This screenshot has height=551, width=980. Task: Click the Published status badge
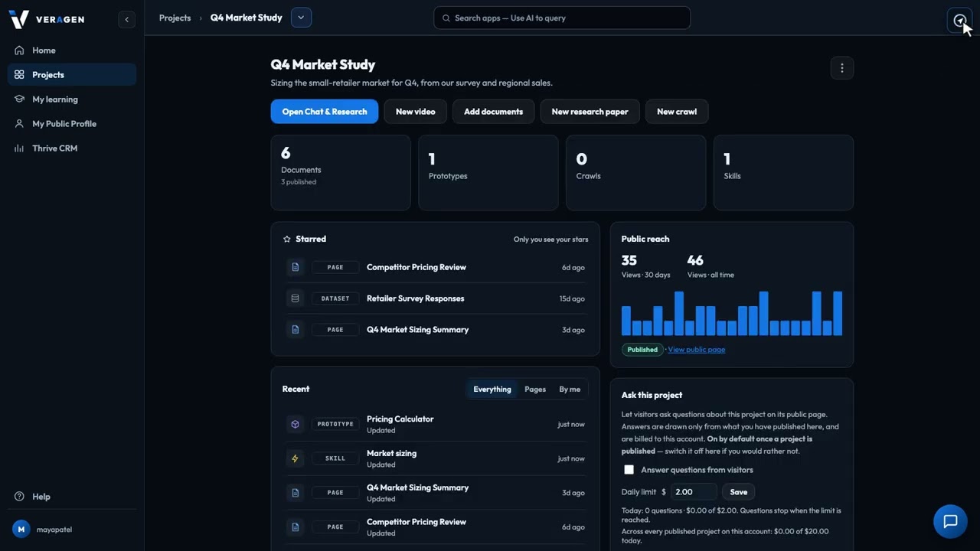pos(642,350)
